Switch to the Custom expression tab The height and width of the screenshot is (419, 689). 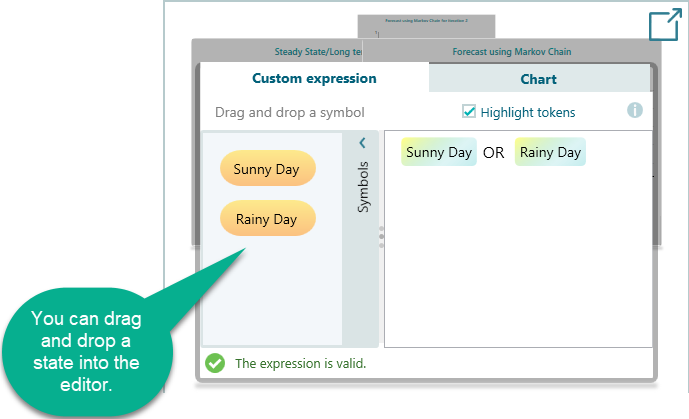(314, 79)
